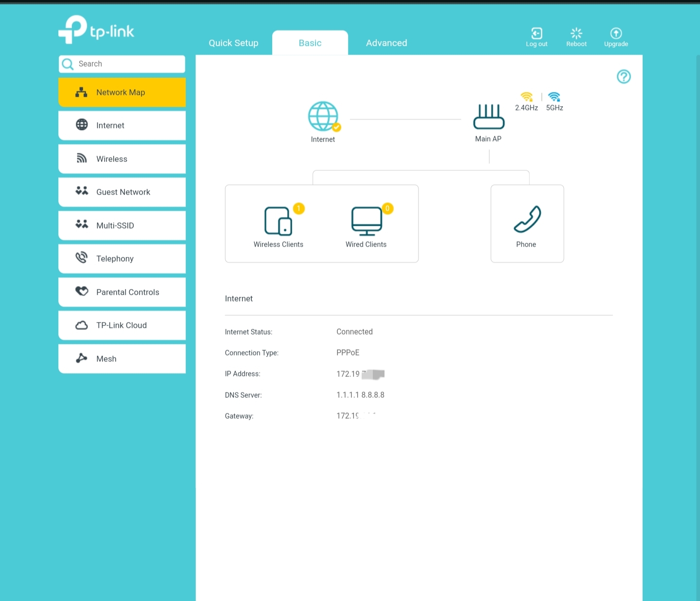The image size is (700, 601).
Task: Open the Quick Setup tab
Action: 233,43
